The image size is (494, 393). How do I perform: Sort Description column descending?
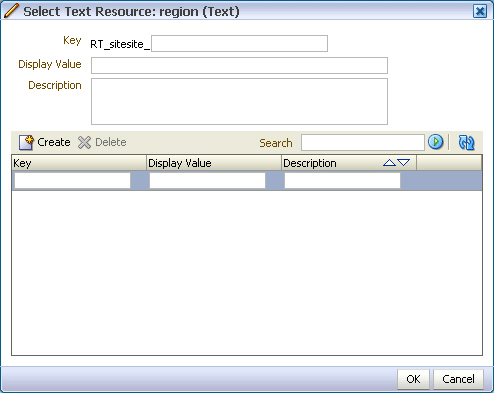[x=403, y=163]
